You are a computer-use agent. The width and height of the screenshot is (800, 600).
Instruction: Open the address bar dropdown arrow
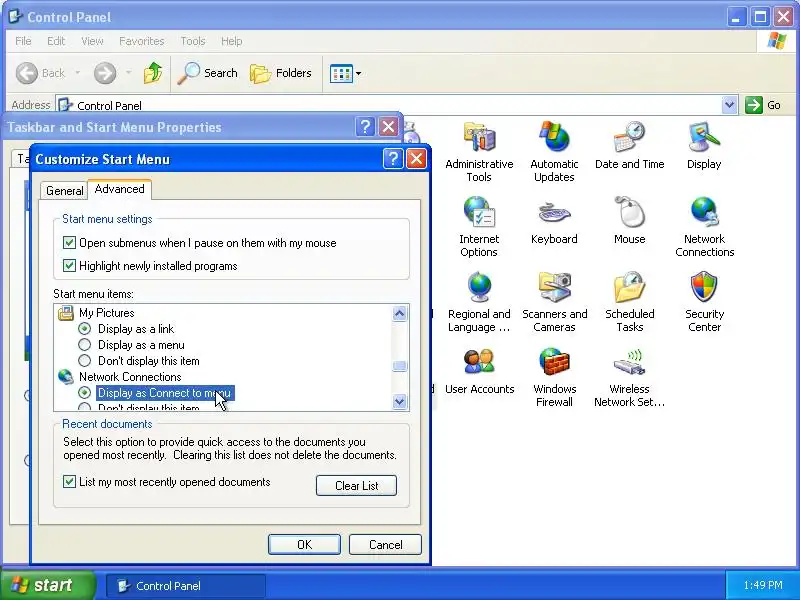click(730, 105)
